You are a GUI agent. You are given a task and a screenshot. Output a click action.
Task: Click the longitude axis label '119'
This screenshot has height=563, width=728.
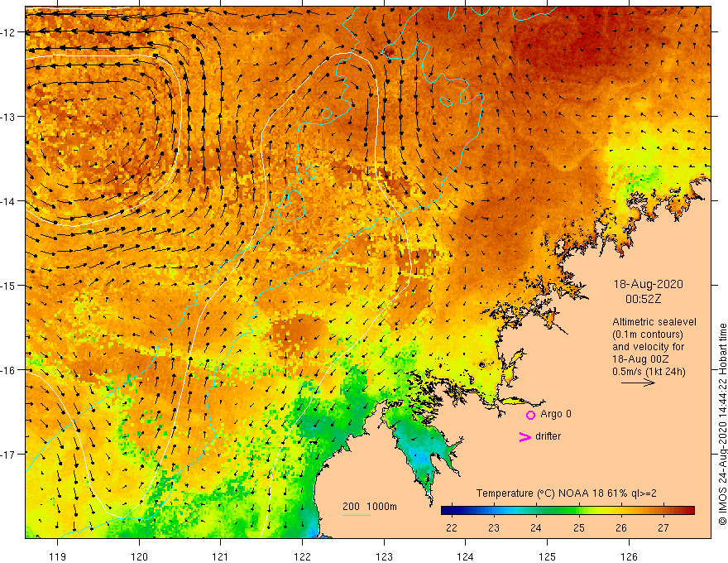[x=58, y=556]
